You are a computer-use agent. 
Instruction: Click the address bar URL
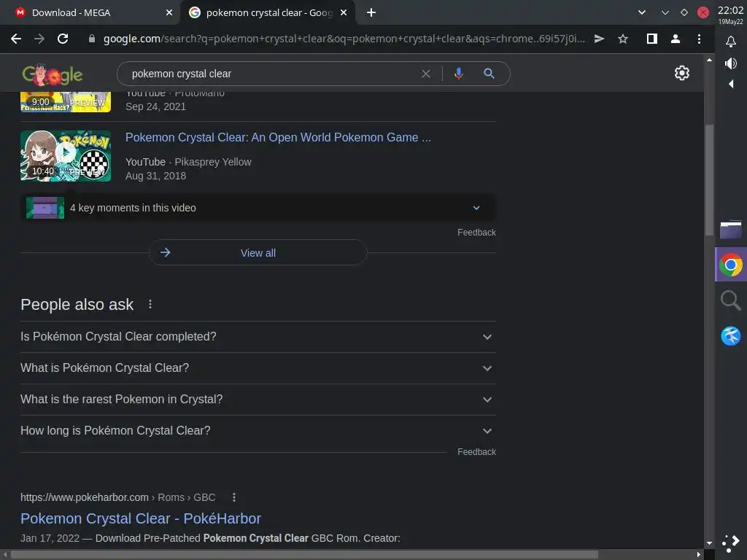(344, 39)
